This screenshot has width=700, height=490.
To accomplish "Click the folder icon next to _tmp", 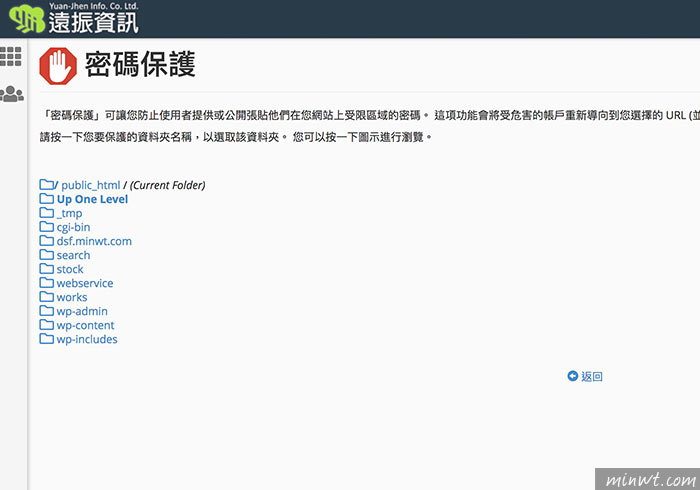I will (46, 212).
